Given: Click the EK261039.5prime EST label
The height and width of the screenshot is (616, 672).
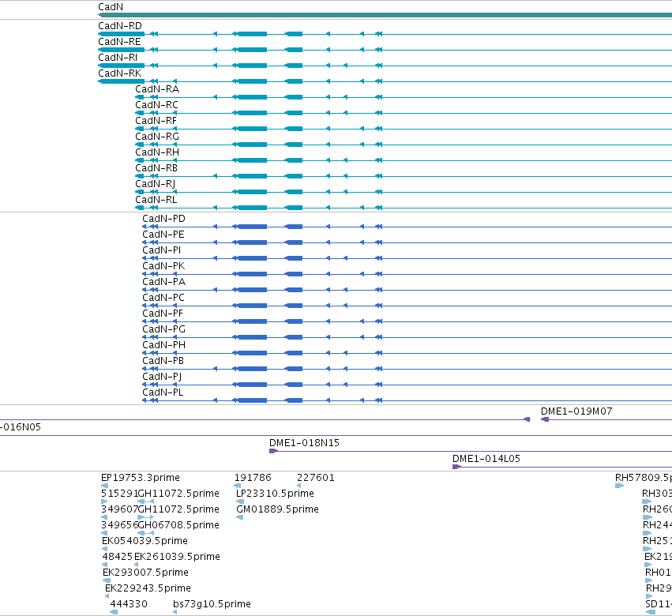Looking at the screenshot, I should coord(178,557).
